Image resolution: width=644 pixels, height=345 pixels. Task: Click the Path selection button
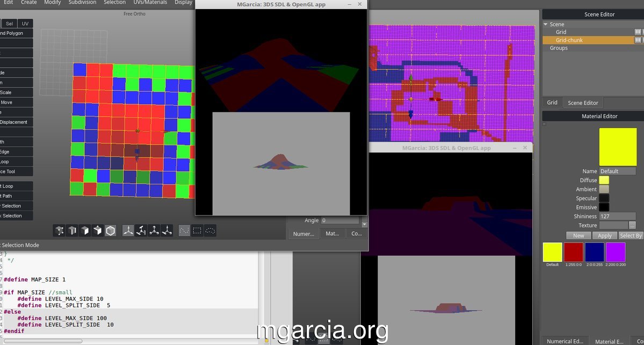coord(16,196)
